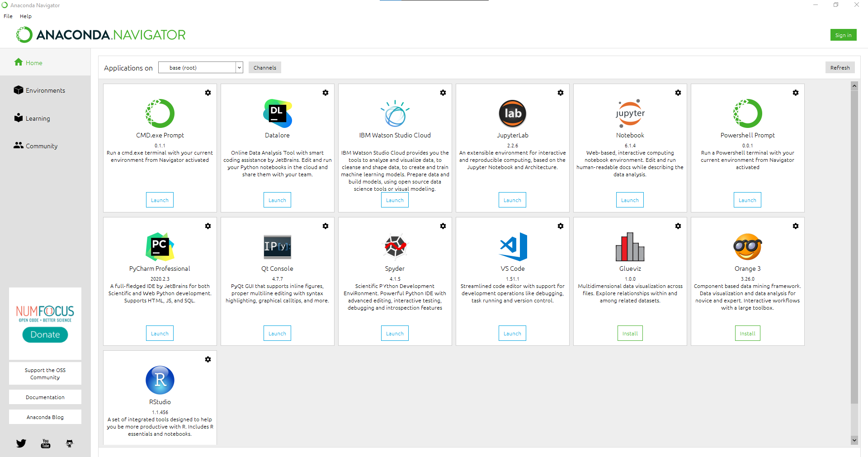
Task: Click the Anaconda Navigator logo
Action: click(101, 35)
